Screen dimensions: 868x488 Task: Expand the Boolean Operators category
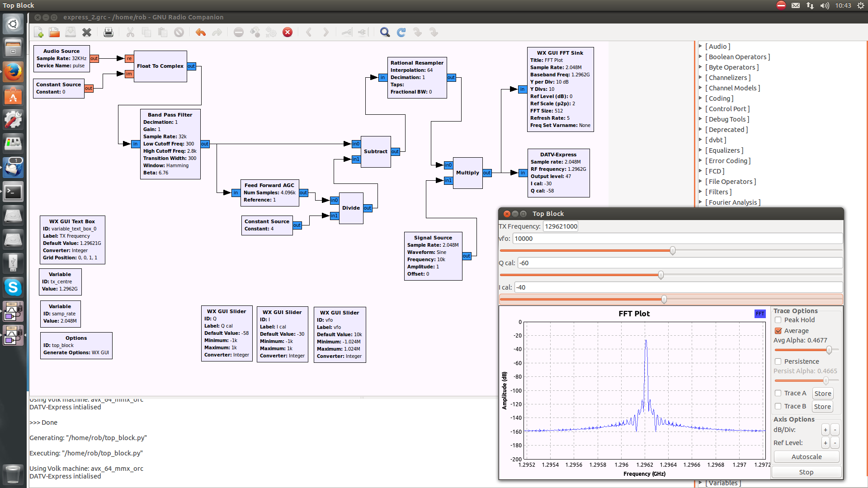click(700, 56)
